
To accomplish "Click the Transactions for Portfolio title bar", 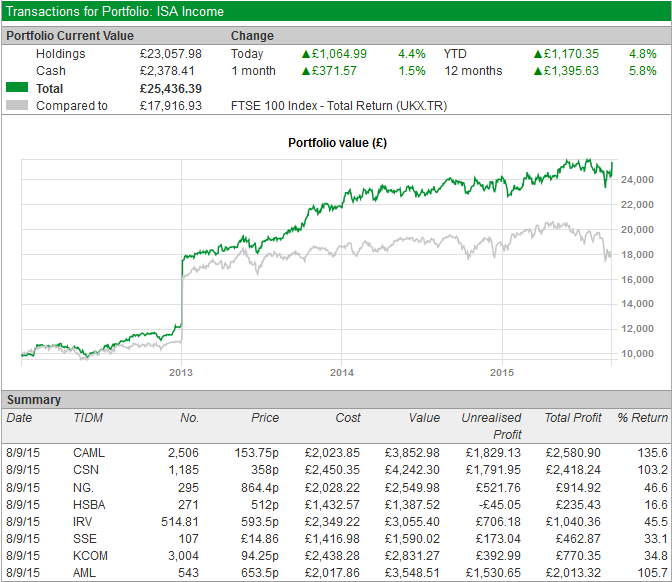I will tap(115, 12).
